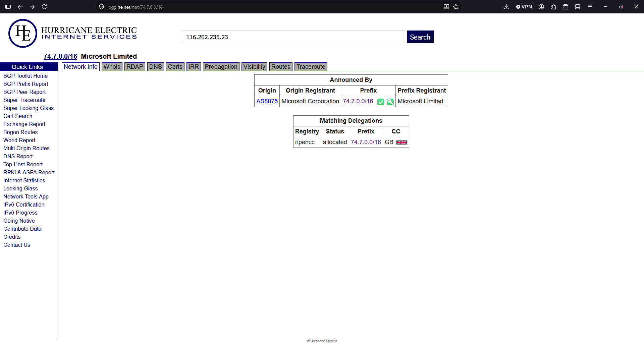Open 74.7.0.0/16 link in Matching Delegations table
This screenshot has height=346, width=644.
coord(366,142)
